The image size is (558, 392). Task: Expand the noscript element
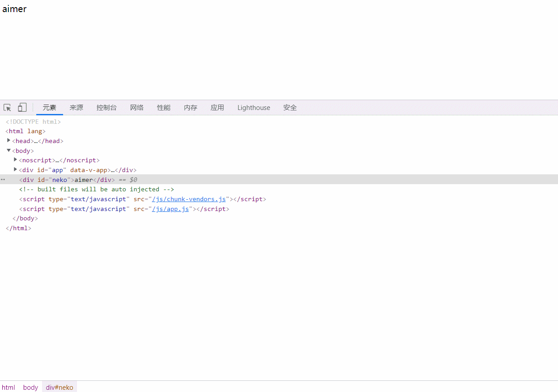(15, 160)
